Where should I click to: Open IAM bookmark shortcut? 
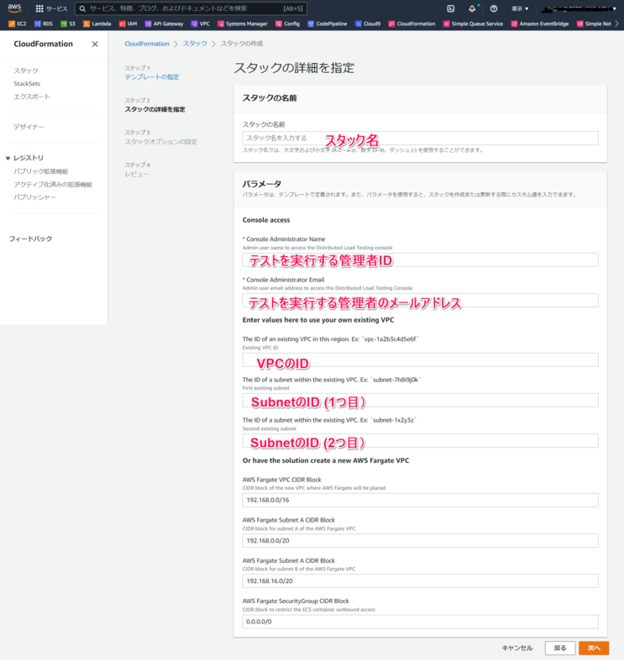pos(128,24)
